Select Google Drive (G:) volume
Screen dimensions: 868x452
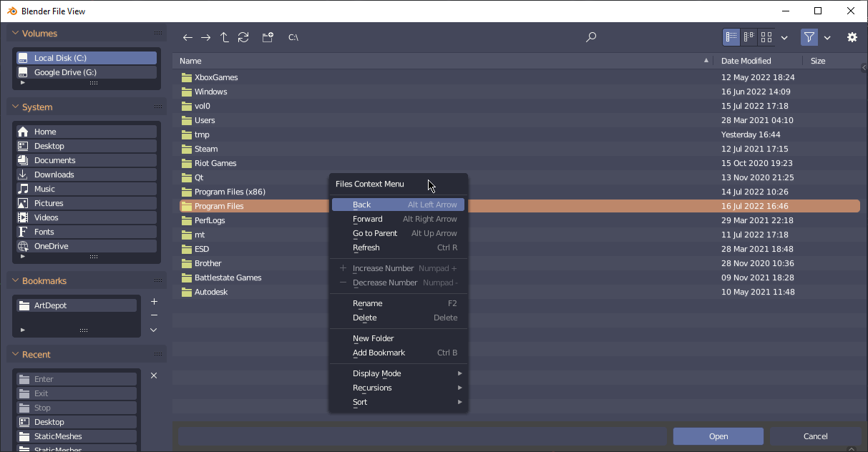(x=86, y=72)
